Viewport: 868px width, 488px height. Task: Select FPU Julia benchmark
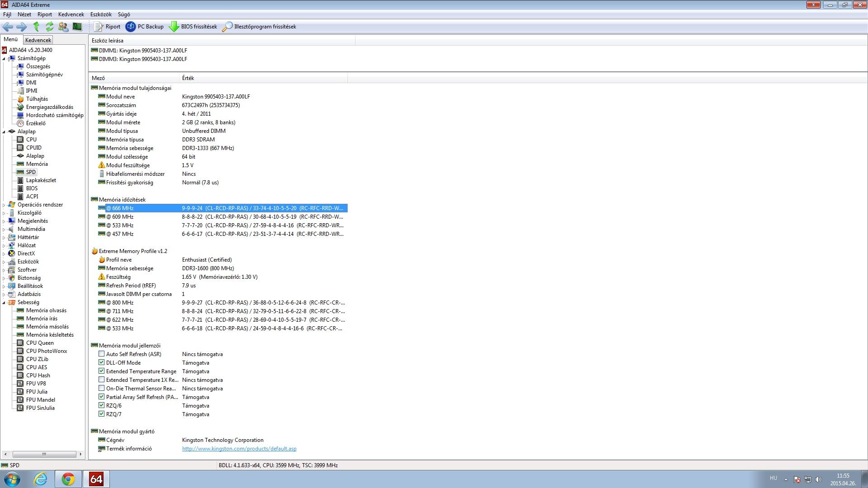[37, 392]
